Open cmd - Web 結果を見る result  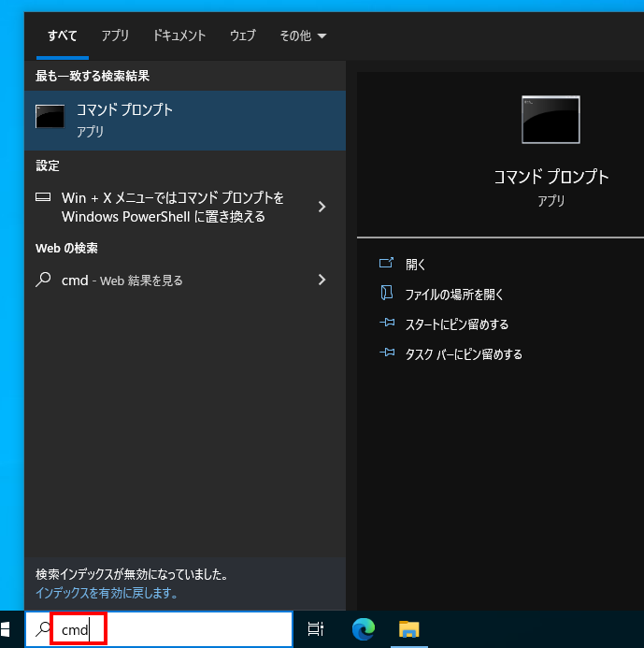(185, 281)
